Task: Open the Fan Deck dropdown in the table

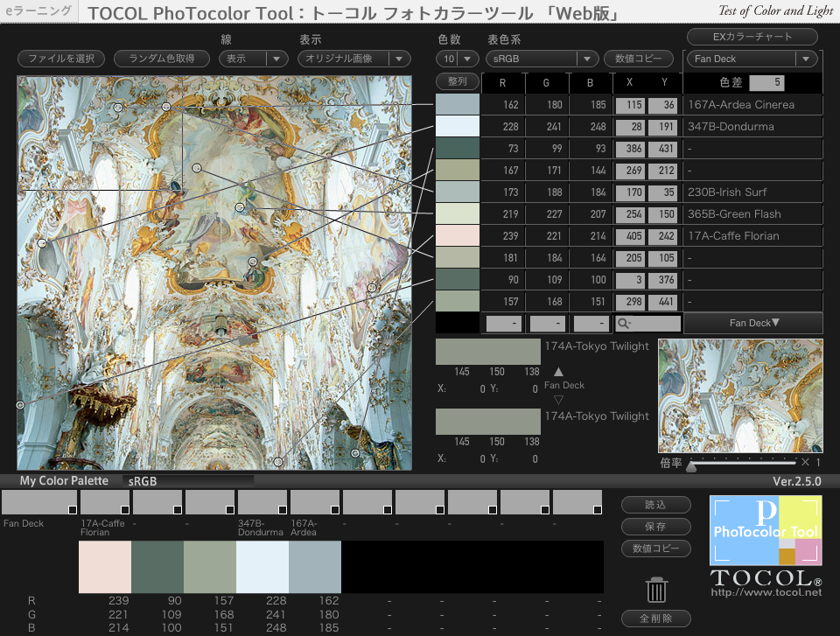Action: [752, 323]
